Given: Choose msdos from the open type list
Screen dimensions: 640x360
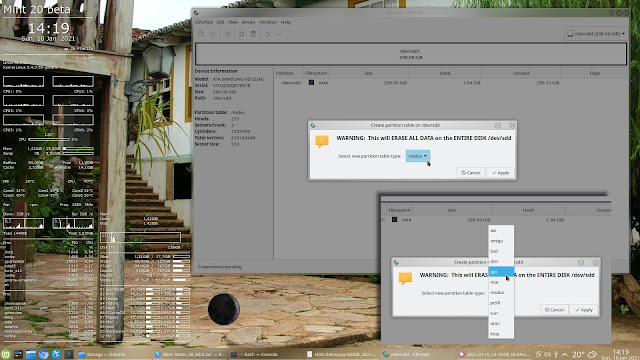Looking at the screenshot, I should (x=501, y=292).
